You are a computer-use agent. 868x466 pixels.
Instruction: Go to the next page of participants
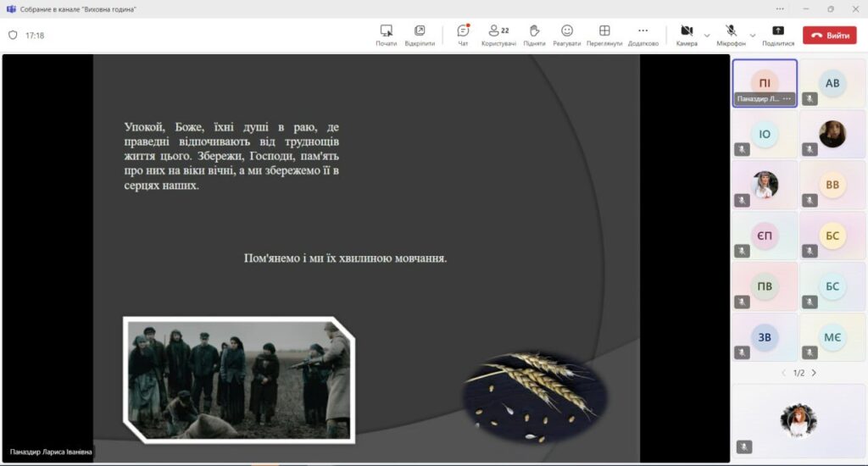815,373
